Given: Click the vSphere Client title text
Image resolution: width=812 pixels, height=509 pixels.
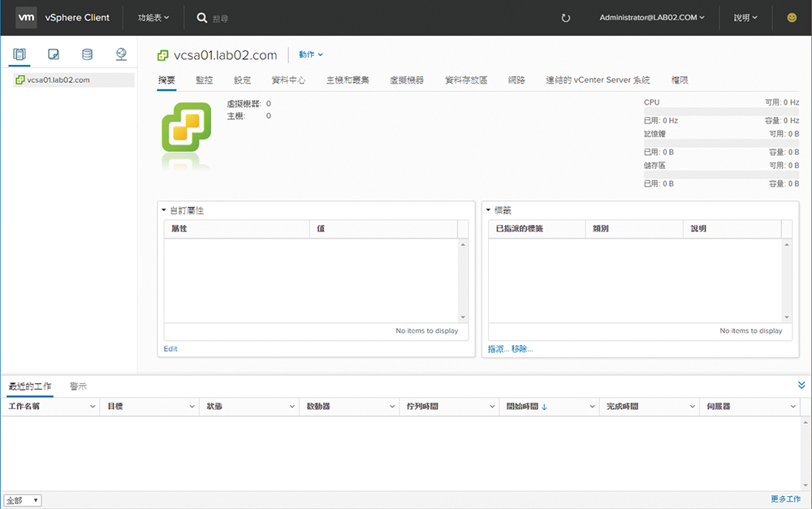Looking at the screenshot, I should (x=77, y=18).
